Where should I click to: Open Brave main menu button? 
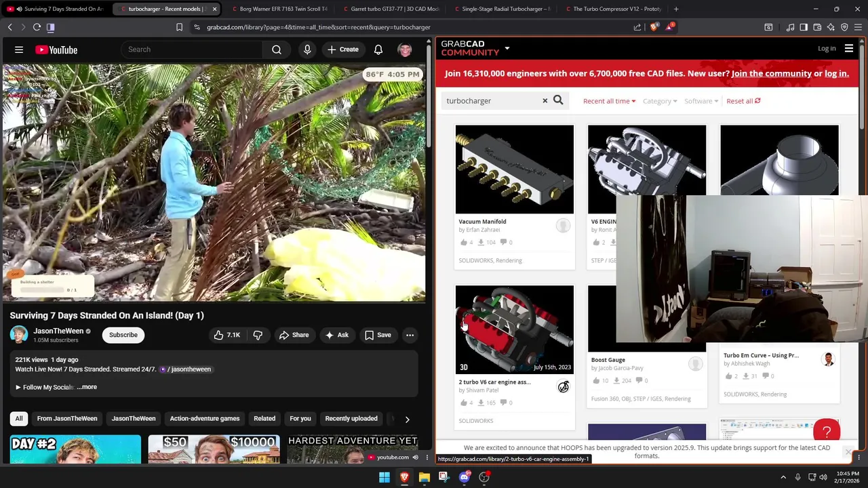point(858,27)
